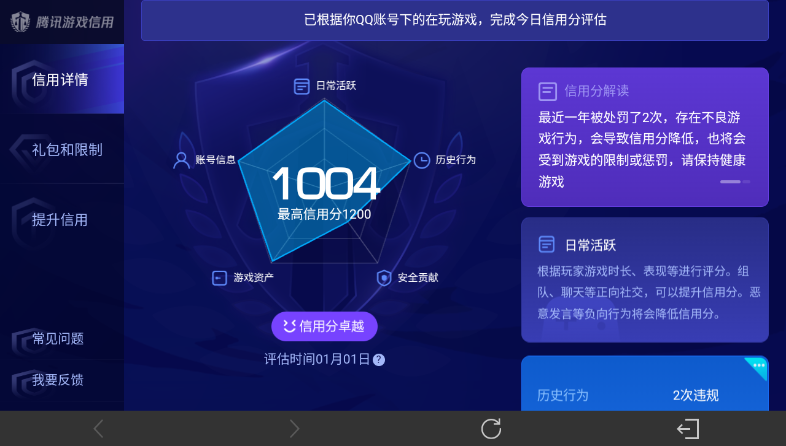Click the 1004 credit score

[326, 183]
